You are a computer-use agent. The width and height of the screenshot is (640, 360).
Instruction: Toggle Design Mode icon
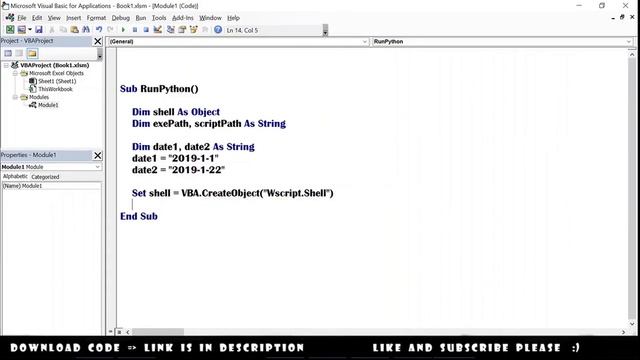158,30
